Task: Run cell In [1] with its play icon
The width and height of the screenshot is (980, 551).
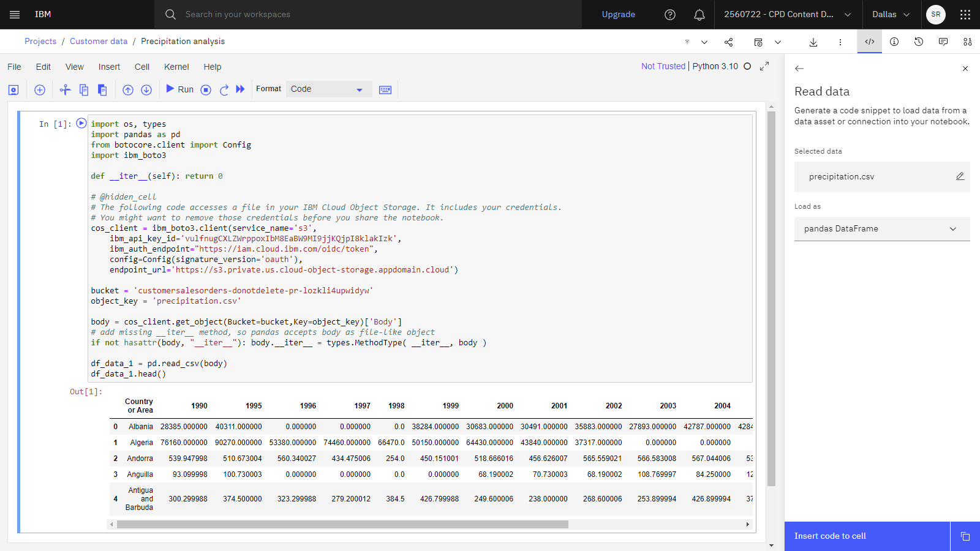Action: pyautogui.click(x=81, y=123)
